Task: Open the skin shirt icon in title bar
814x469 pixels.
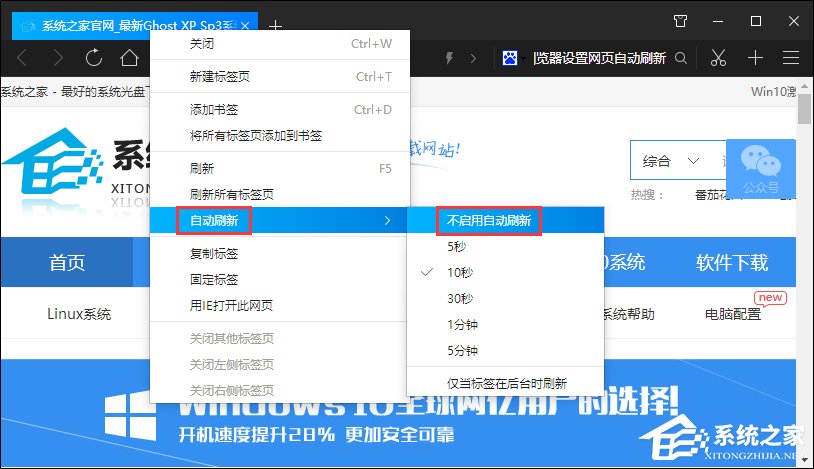Action: pos(680,21)
